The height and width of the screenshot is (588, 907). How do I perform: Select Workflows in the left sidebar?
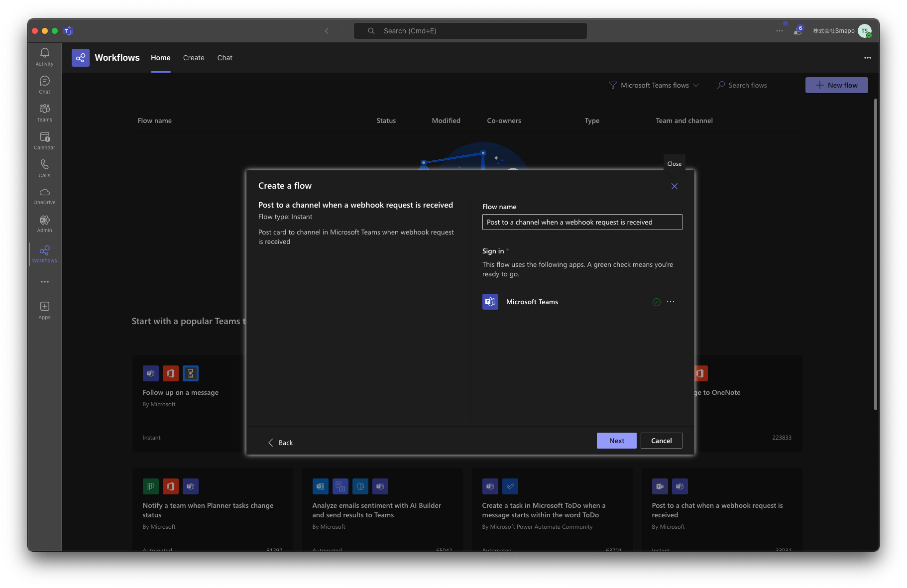click(x=44, y=254)
